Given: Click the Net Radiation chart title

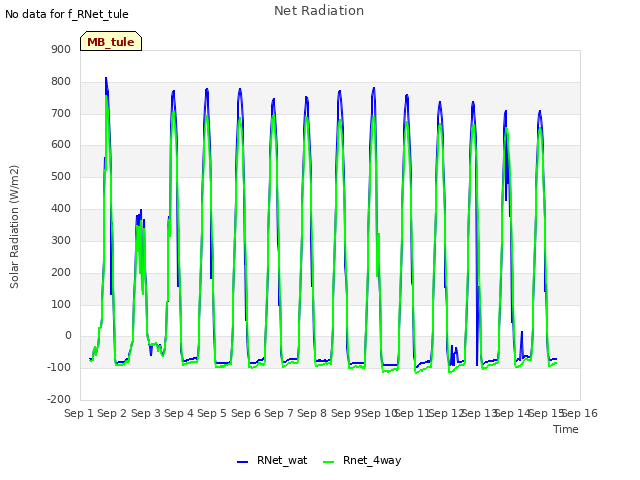Looking at the screenshot, I should coord(319,11).
